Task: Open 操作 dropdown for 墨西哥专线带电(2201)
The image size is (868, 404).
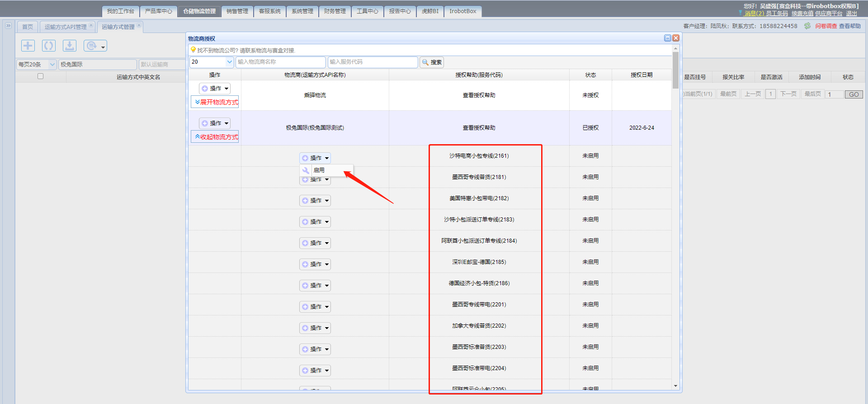Action: click(315, 307)
